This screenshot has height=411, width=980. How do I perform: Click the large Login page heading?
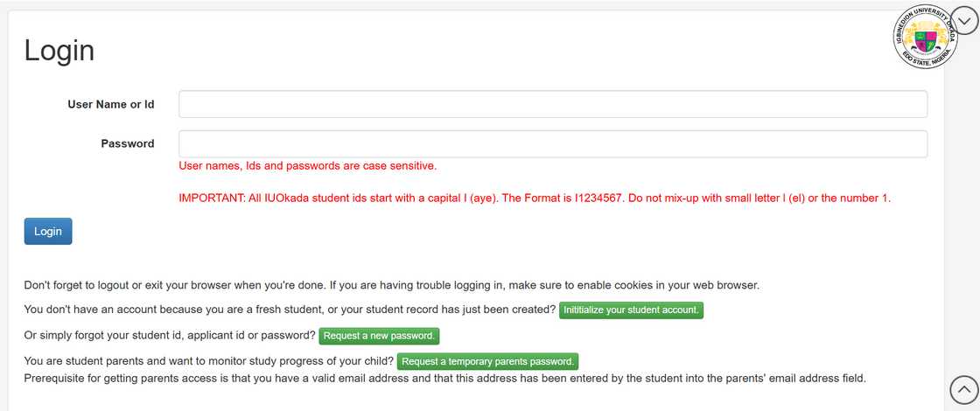pyautogui.click(x=59, y=50)
